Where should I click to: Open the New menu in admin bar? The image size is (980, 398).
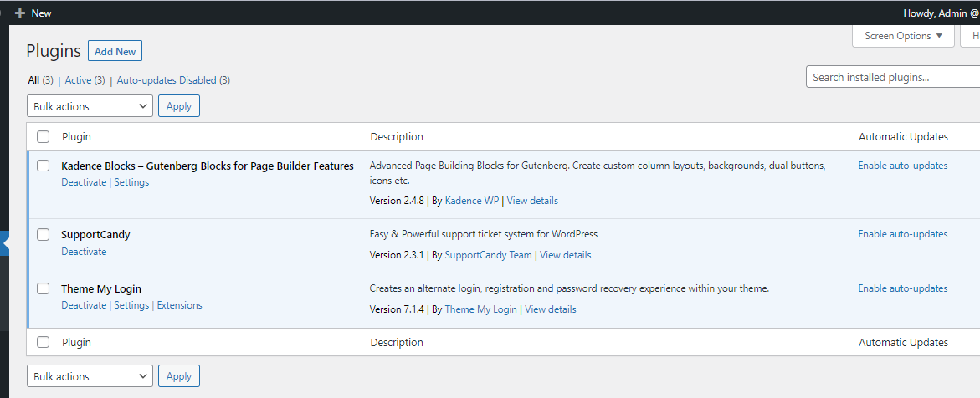coord(33,13)
